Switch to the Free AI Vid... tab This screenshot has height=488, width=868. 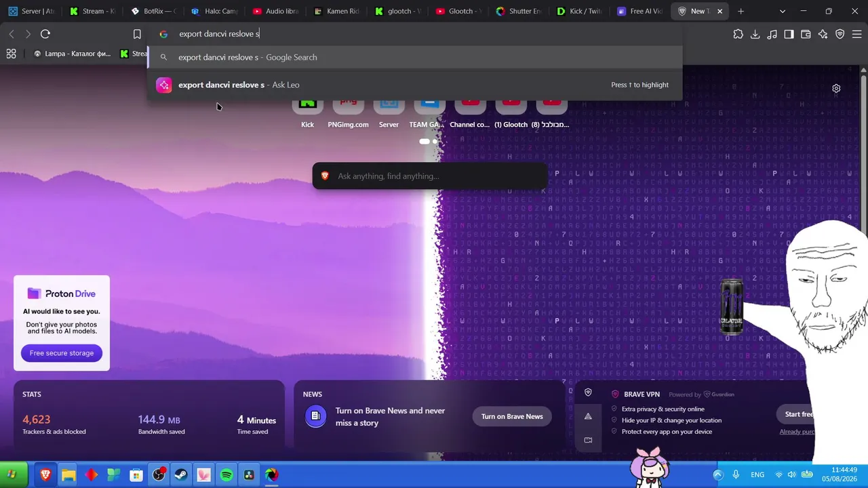[642, 12]
